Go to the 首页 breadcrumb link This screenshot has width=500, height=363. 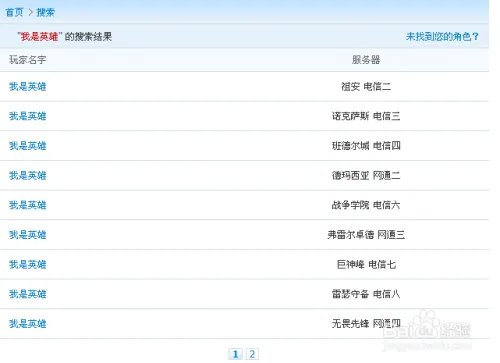(14, 12)
